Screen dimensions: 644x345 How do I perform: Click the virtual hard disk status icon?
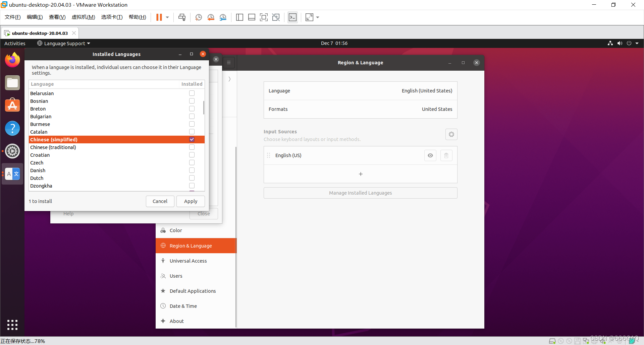click(552, 341)
